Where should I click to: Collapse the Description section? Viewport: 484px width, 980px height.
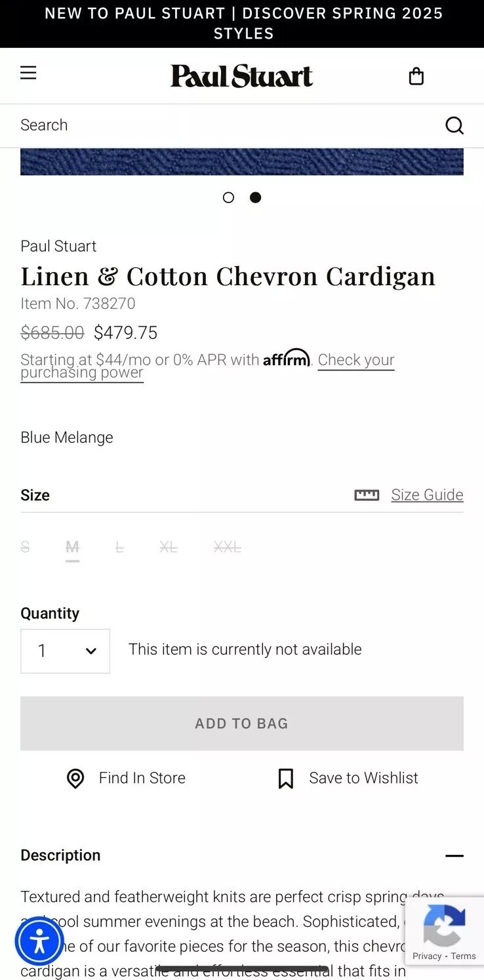tap(454, 855)
